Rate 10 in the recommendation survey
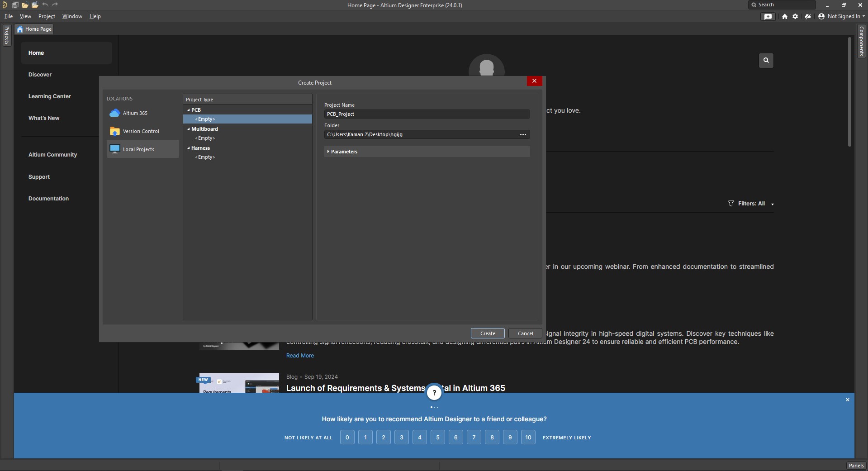 (528, 438)
